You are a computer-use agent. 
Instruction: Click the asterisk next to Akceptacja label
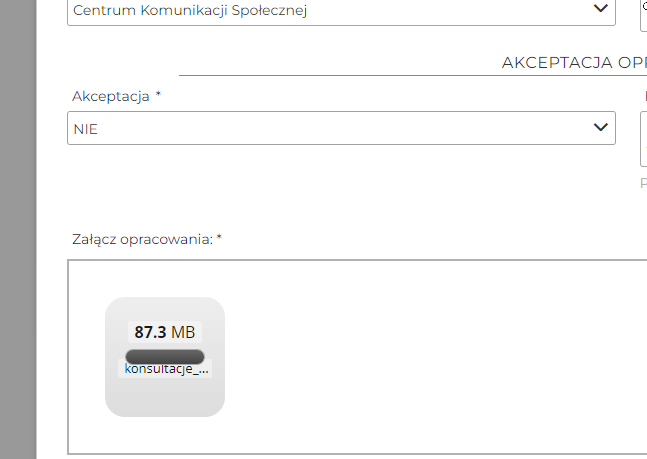(158, 95)
